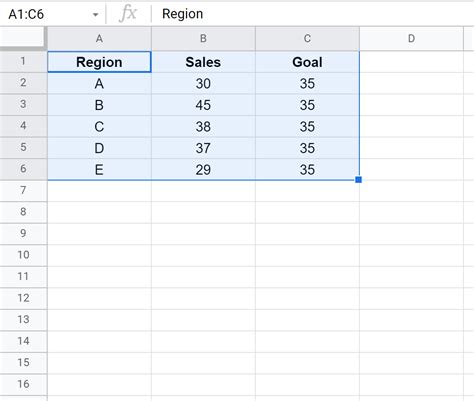Select row 16 header
This screenshot has width=474, height=401.
[23, 384]
